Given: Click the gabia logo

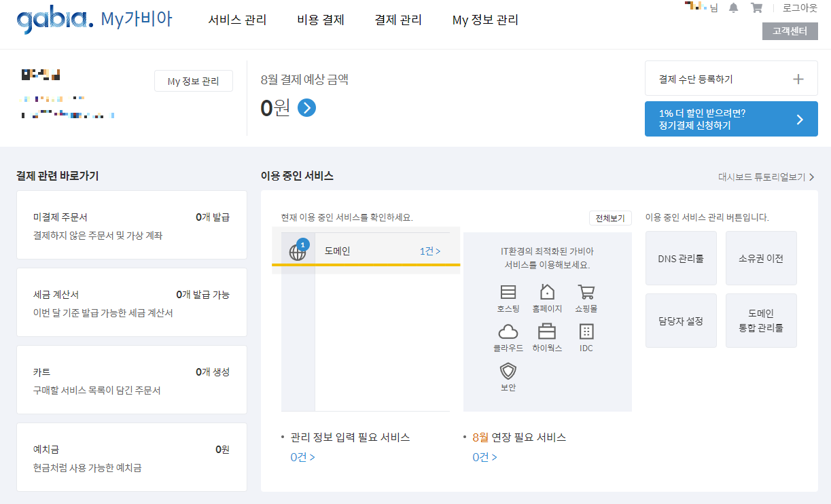Looking at the screenshot, I should point(54,20).
